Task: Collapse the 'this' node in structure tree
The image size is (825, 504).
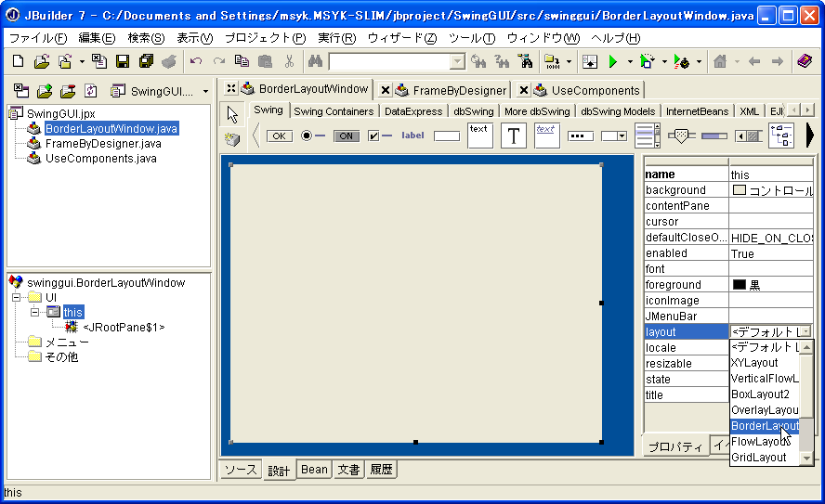Action: point(34,312)
